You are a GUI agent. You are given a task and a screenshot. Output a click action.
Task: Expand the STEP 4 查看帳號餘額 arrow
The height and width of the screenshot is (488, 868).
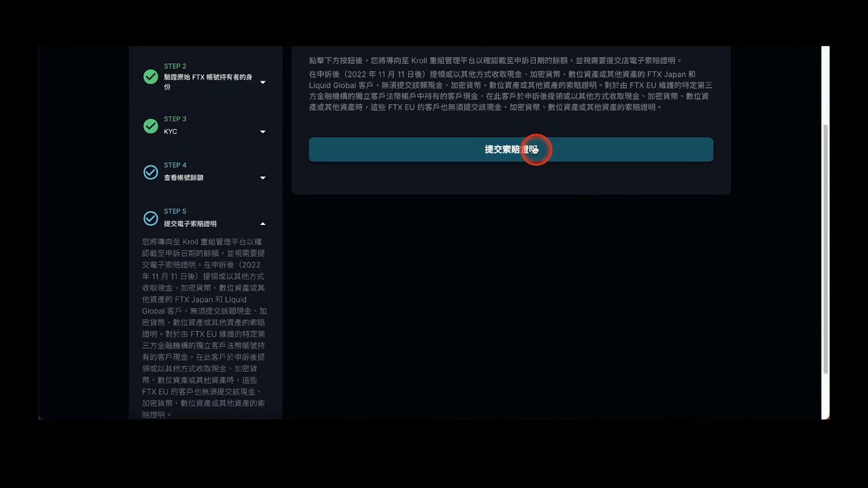(263, 178)
